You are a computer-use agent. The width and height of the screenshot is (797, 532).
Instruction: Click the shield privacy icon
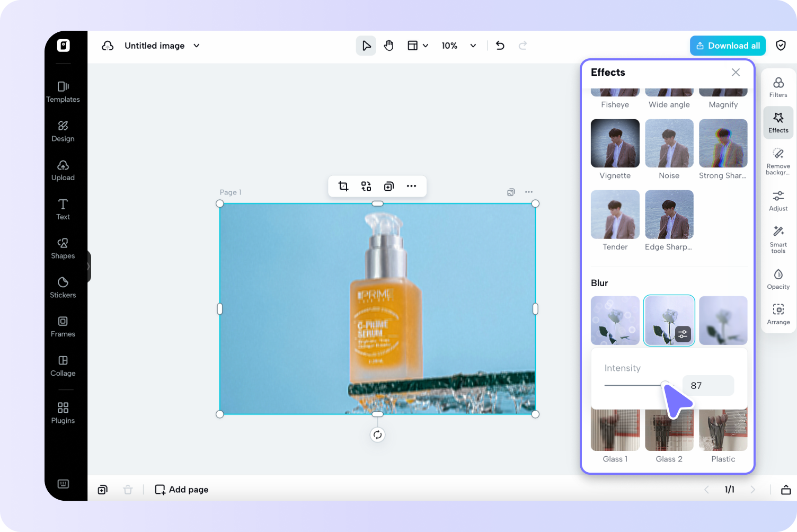pos(781,46)
